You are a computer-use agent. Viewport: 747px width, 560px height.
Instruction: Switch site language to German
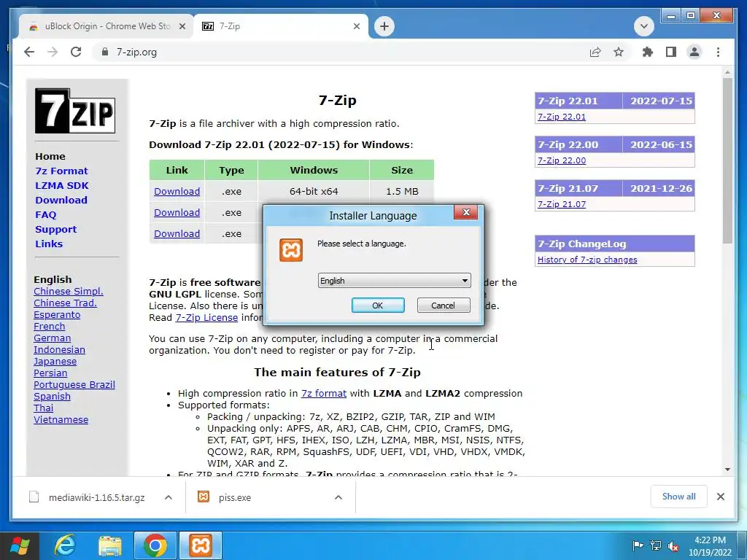pyautogui.click(x=52, y=338)
